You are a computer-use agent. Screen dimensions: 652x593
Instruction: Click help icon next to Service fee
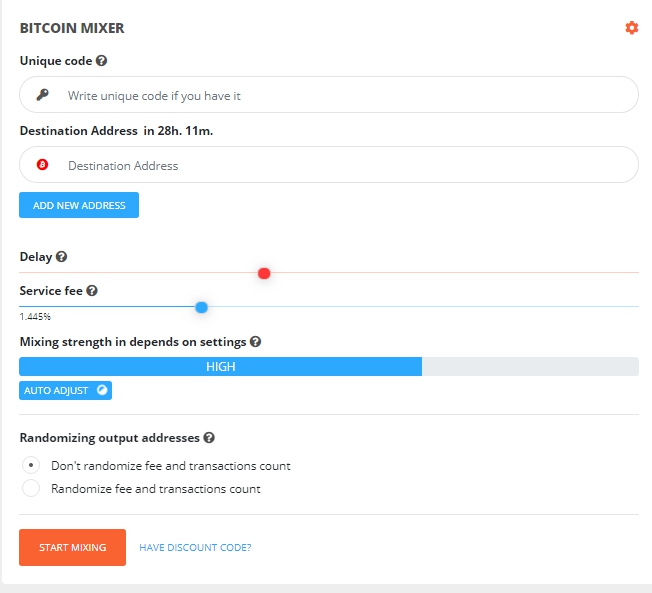pyautogui.click(x=92, y=291)
